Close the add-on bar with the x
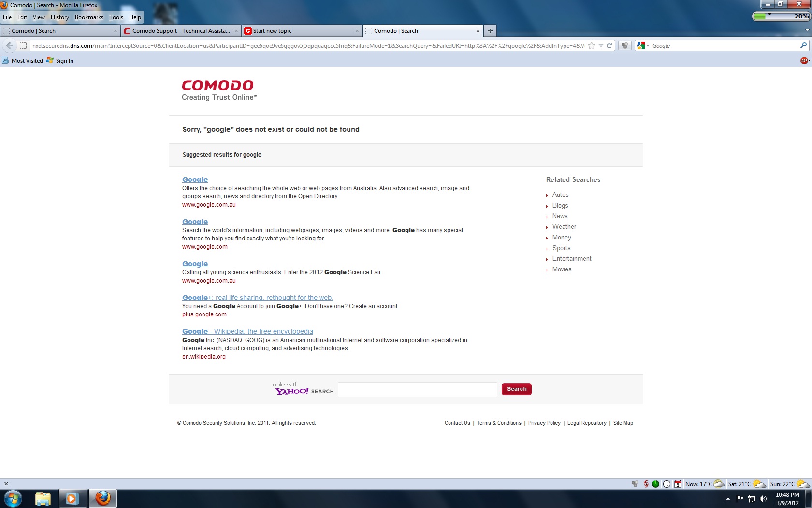Image resolution: width=812 pixels, height=508 pixels. (6, 484)
